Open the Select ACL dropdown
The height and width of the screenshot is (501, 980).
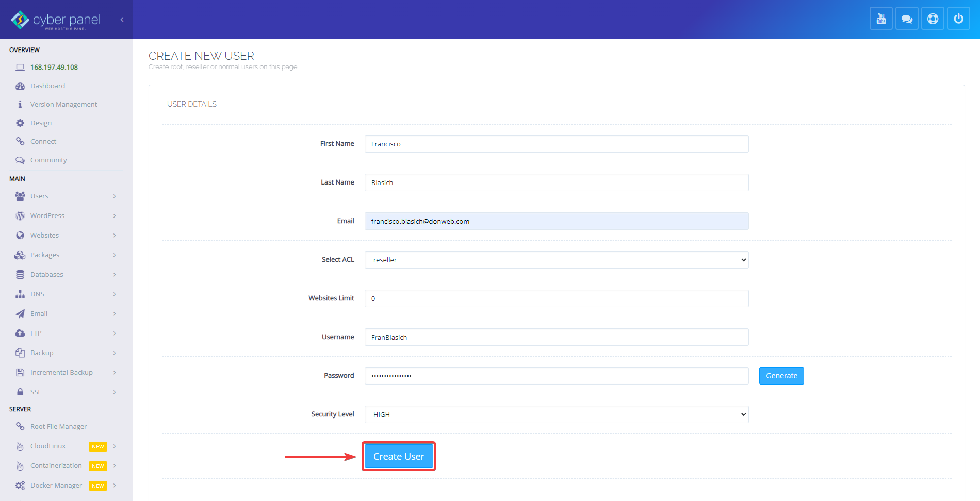(x=556, y=260)
